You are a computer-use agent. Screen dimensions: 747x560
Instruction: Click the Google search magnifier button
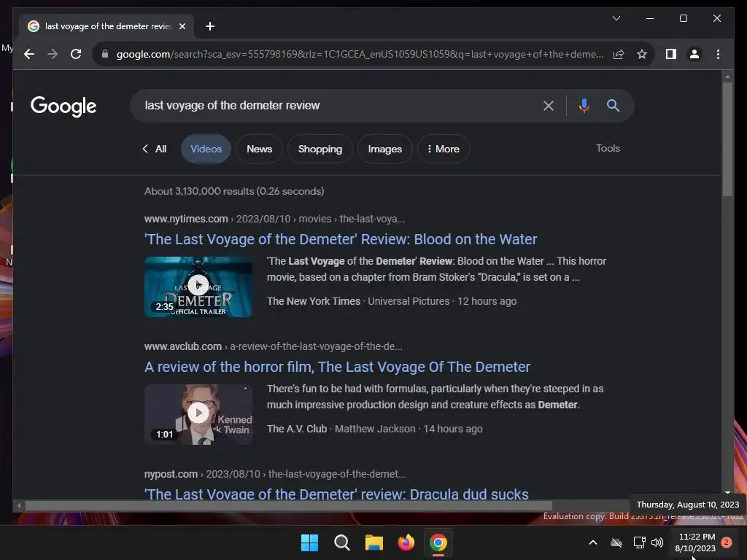pyautogui.click(x=613, y=105)
